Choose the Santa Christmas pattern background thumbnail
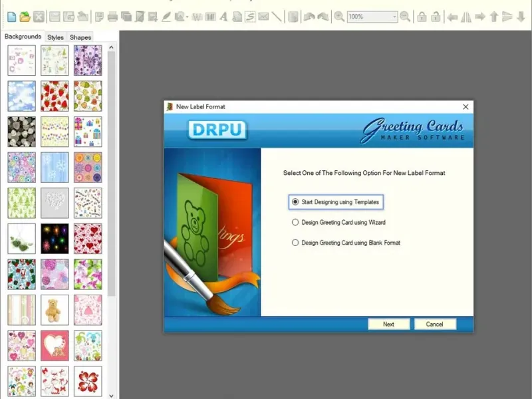The width and height of the screenshot is (532, 399). point(21,274)
